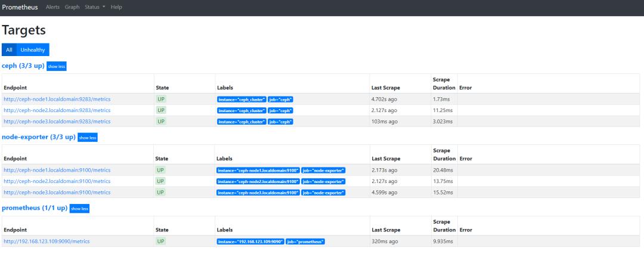The height and width of the screenshot is (257, 644).
Task: Click Labels column header in node-exporter table
Action: (225, 159)
